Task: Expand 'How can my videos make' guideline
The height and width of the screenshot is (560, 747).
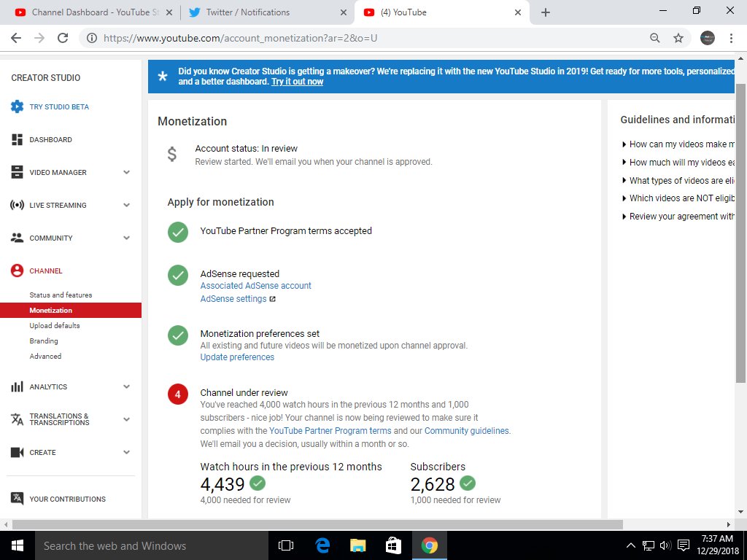Action: pyautogui.click(x=678, y=144)
